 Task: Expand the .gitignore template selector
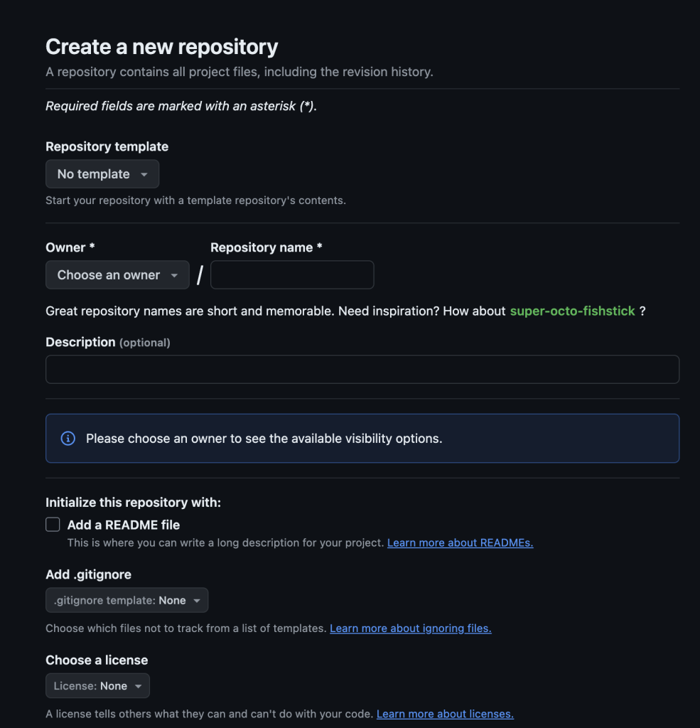(x=126, y=600)
